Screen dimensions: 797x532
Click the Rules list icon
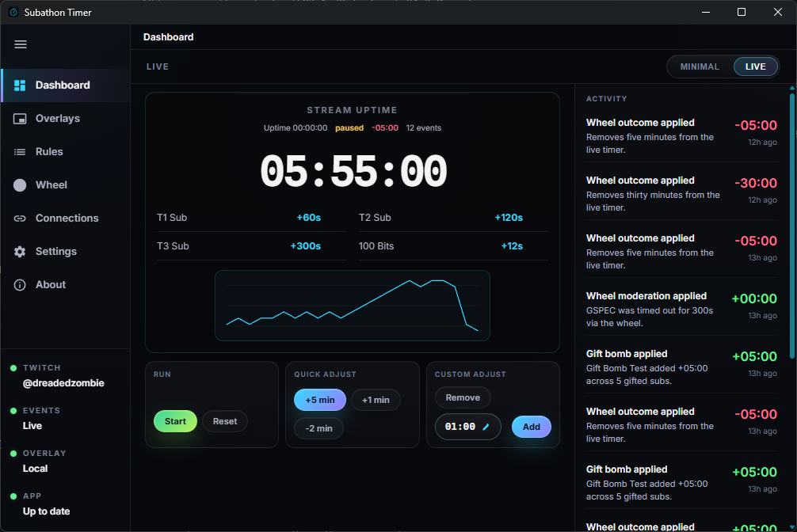tap(20, 152)
